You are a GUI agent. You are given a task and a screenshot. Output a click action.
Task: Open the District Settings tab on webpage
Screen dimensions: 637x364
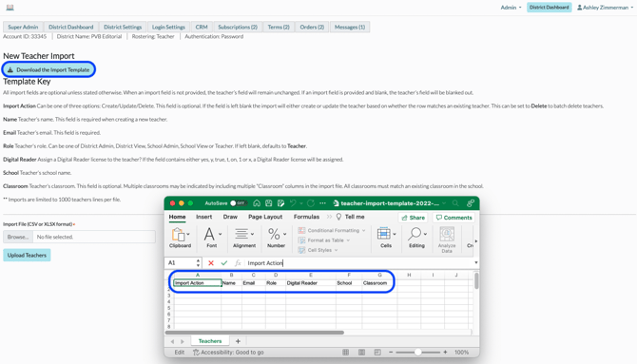point(123,27)
